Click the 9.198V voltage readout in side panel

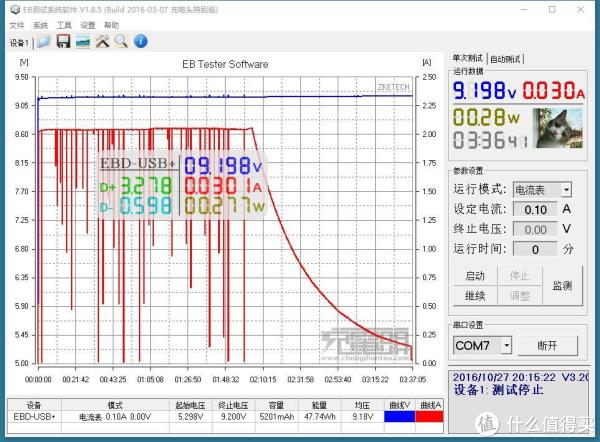pos(484,91)
